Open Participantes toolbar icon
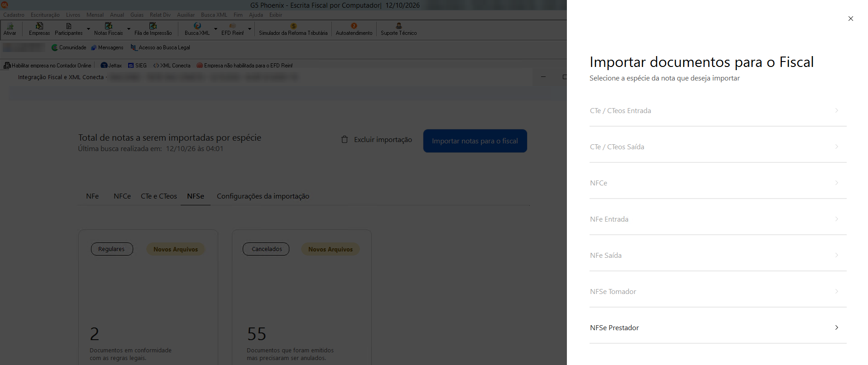 69,29
